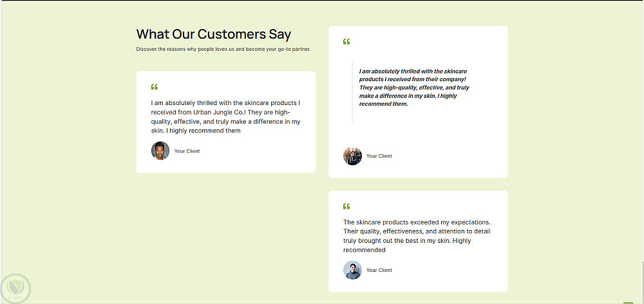Open the client avatar in the Urban Jungle Co. testimonial
Image resolution: width=644 pixels, height=304 pixels.
160,151
